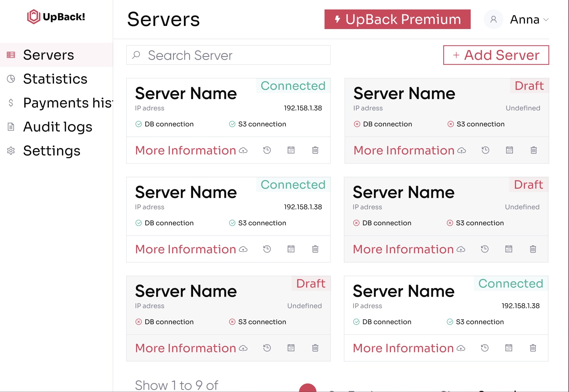The image size is (569, 392).
Task: Click history icon on bottom-right Connected server
Action: tap(485, 348)
